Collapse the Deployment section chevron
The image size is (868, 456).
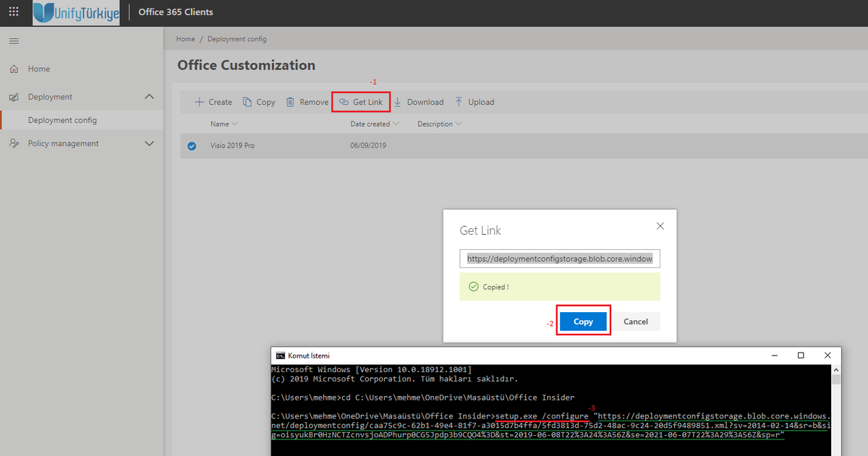pos(150,97)
